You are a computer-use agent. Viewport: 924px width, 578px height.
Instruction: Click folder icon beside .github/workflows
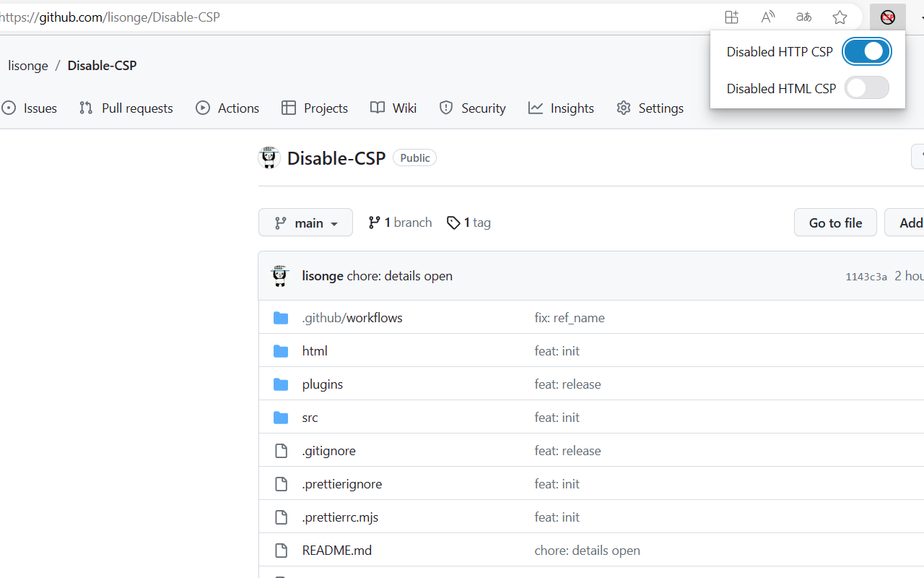(x=281, y=318)
